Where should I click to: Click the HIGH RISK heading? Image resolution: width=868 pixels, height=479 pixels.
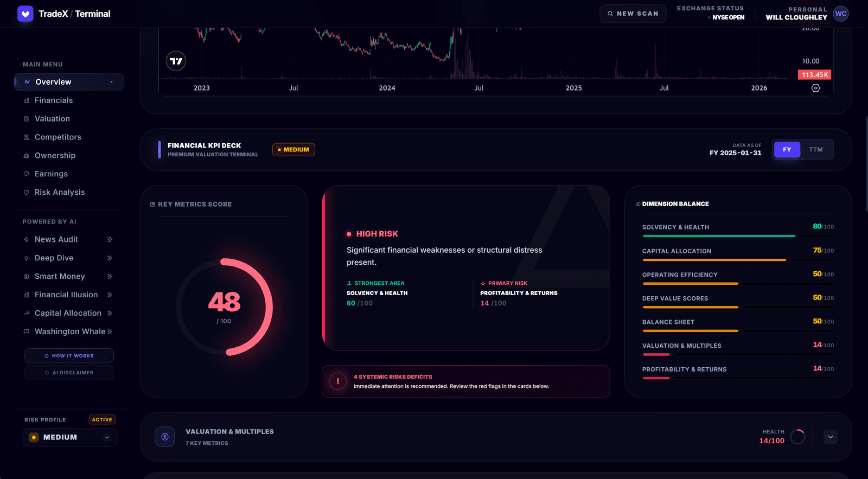[x=377, y=234]
